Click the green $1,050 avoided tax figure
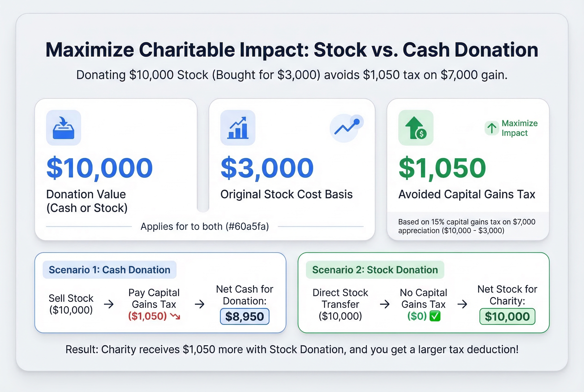The width and height of the screenshot is (584, 392). 442,168
